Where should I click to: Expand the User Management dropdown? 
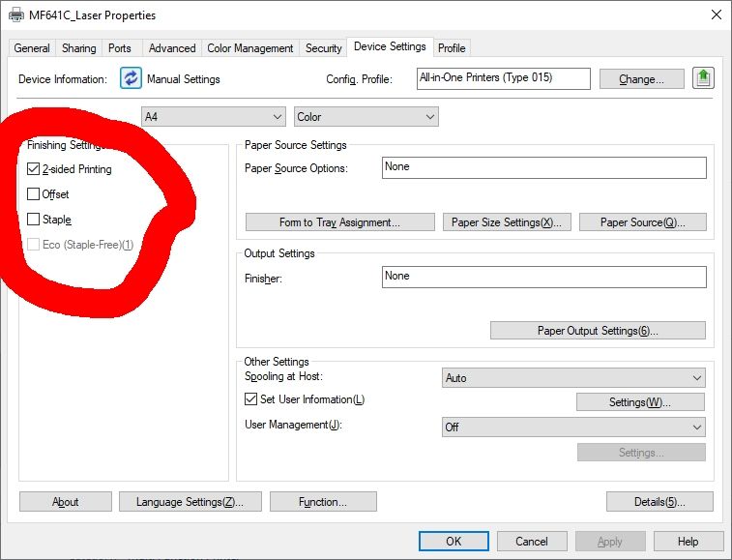572,427
